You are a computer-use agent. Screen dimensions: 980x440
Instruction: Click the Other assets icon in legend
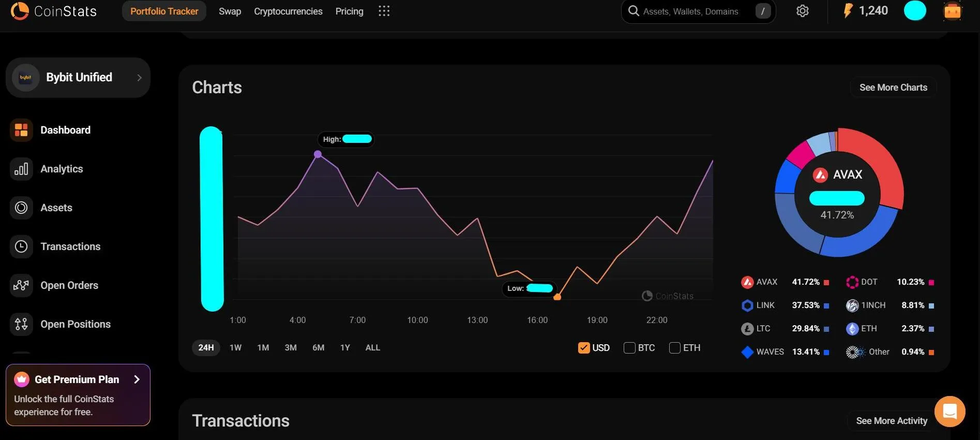point(855,352)
